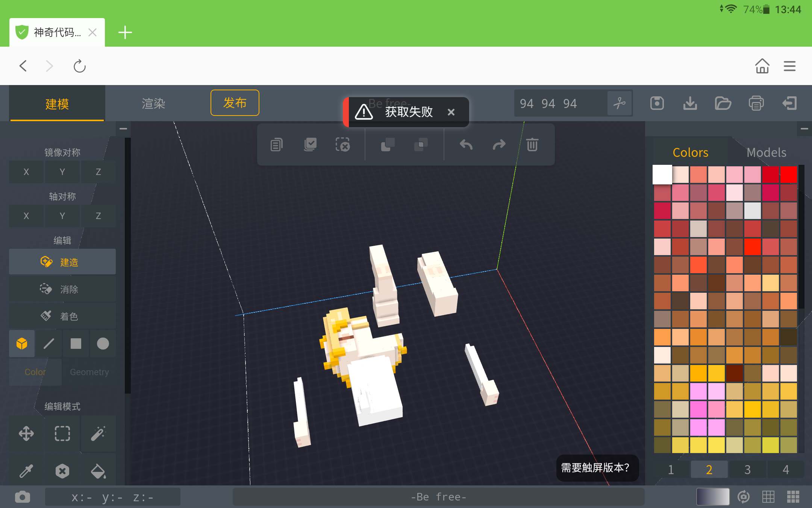Select the paint bucket fill tool
Image resolution: width=812 pixels, height=508 pixels.
point(98,470)
